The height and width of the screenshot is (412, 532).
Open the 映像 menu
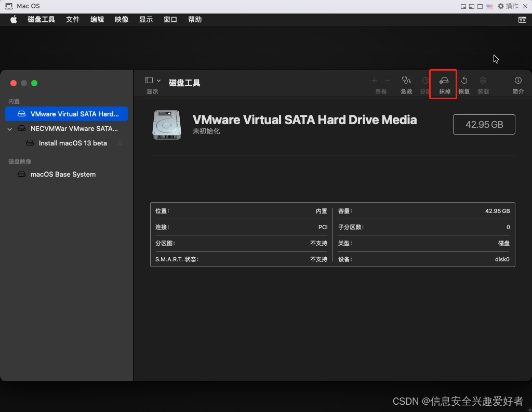tap(122, 20)
